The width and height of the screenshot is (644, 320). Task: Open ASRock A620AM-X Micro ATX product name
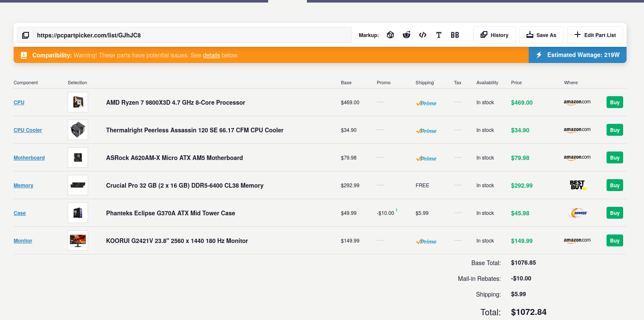(175, 158)
